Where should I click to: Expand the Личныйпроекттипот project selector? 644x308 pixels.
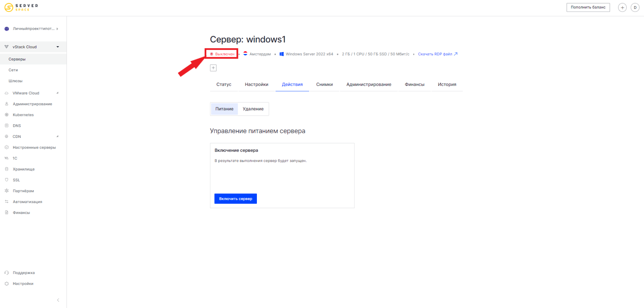[31, 29]
